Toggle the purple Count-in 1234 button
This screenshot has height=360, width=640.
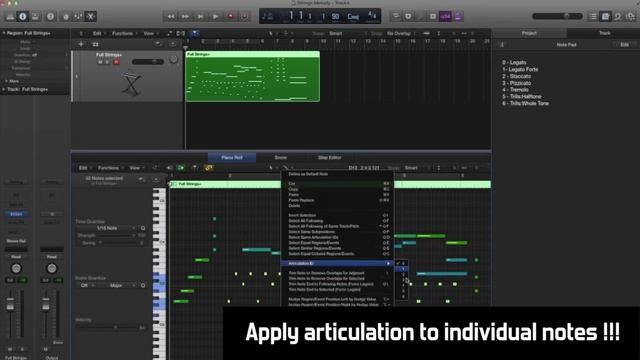coord(445,16)
